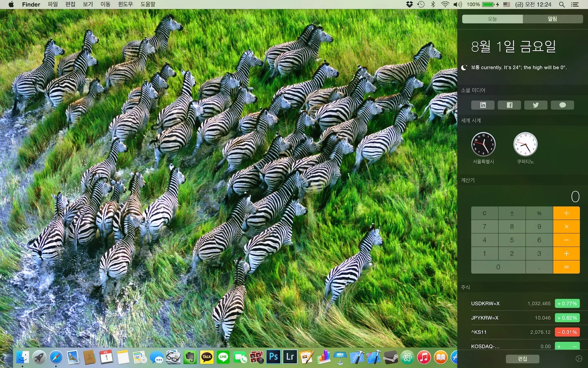
Task: Click the Facebook share button
Action: click(x=509, y=105)
